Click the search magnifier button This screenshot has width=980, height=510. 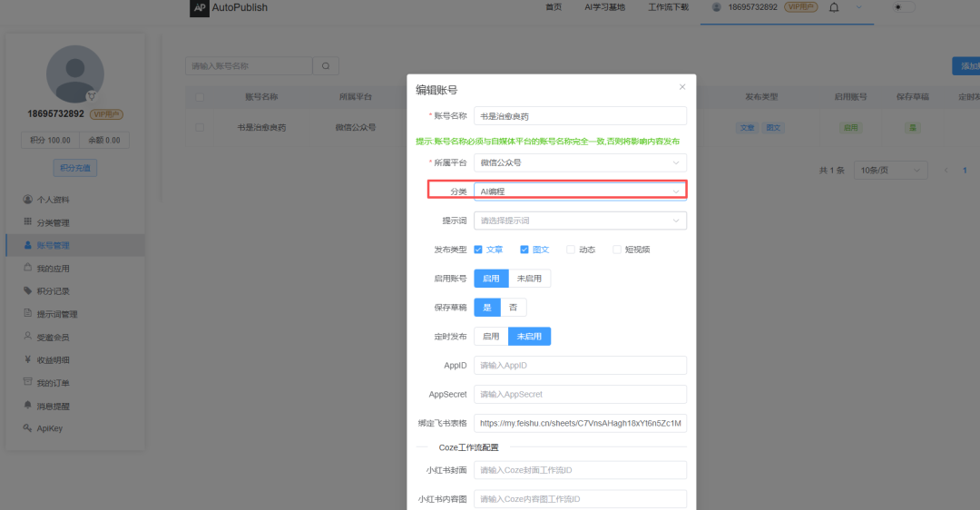326,65
